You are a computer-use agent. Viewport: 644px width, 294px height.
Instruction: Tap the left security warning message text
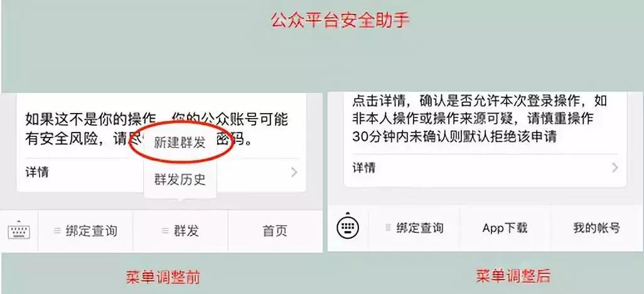[x=156, y=129]
